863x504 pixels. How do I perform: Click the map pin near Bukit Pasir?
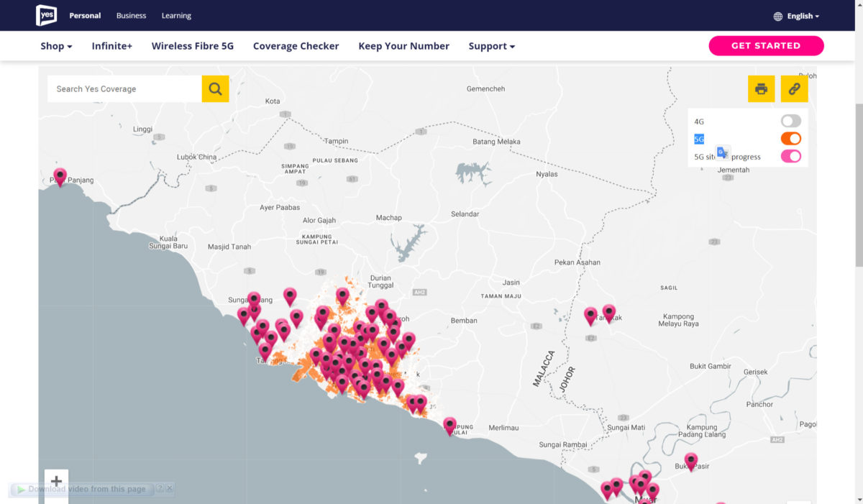691,459
